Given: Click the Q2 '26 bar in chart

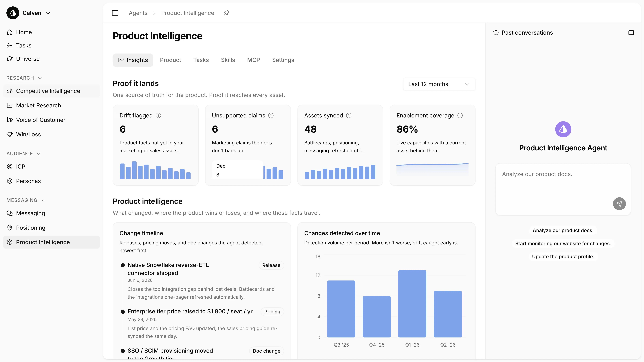Looking at the screenshot, I should (448, 314).
